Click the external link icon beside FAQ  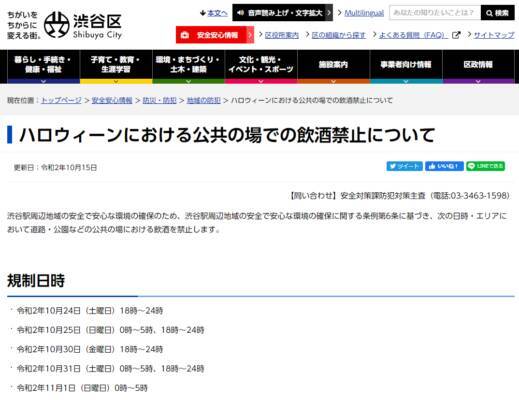point(456,35)
